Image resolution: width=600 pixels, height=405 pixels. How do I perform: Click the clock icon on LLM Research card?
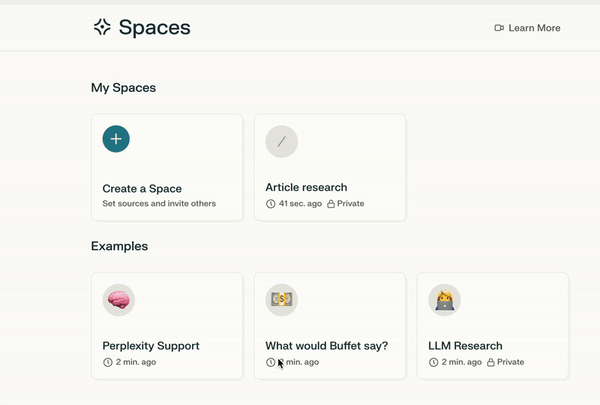pyautogui.click(x=433, y=362)
